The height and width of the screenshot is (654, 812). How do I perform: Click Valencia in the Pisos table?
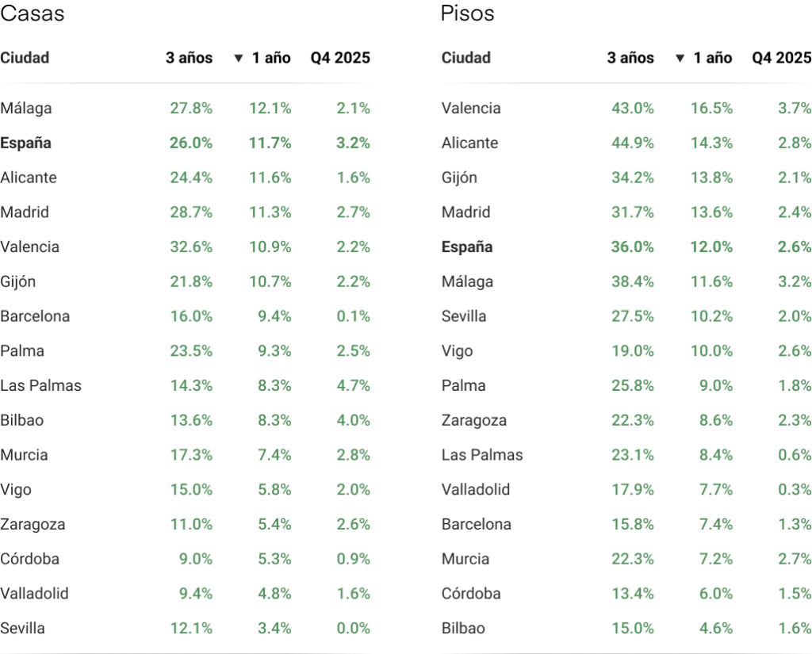(x=471, y=109)
